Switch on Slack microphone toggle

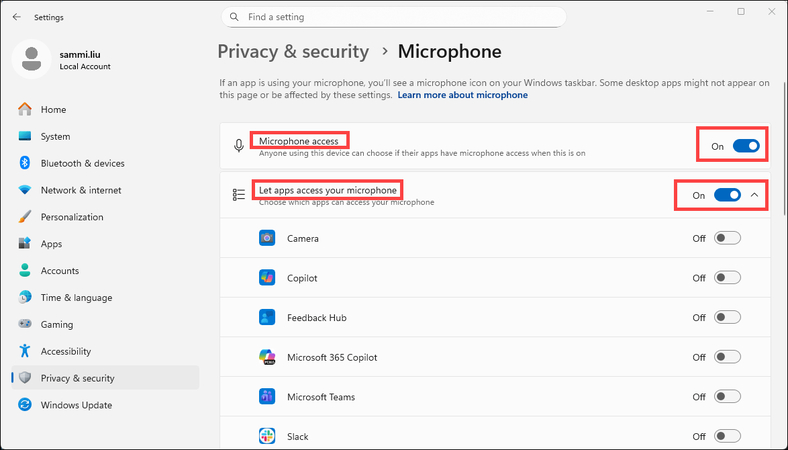click(727, 436)
